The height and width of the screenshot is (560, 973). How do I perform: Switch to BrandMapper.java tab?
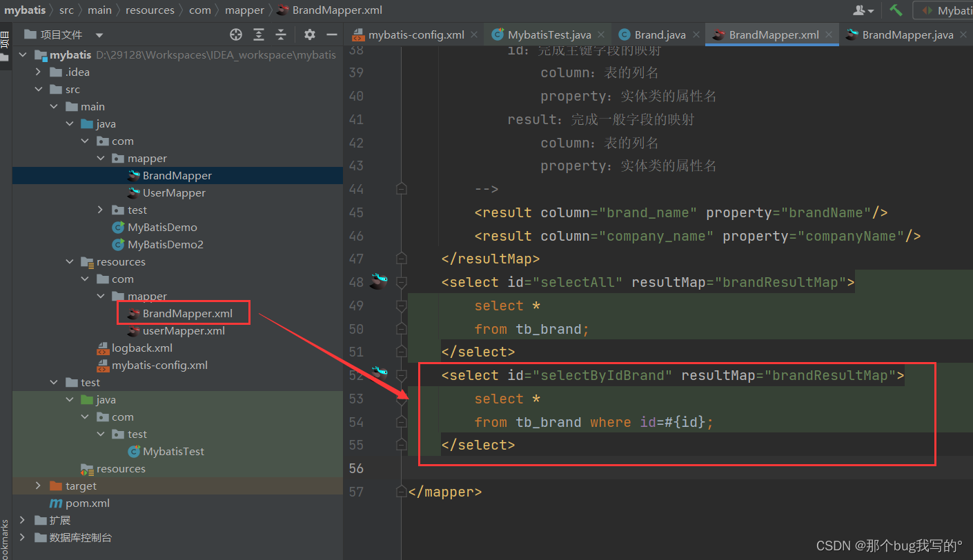click(x=907, y=34)
